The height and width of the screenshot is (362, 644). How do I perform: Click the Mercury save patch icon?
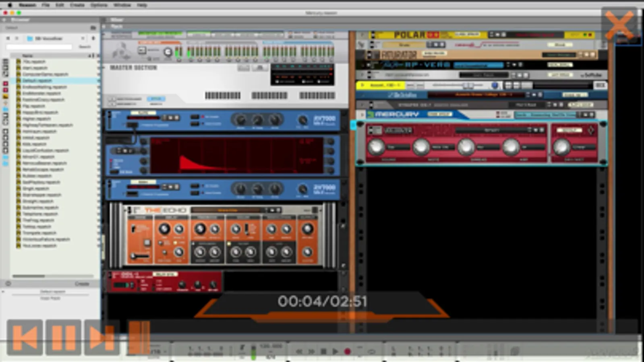[x=592, y=115]
